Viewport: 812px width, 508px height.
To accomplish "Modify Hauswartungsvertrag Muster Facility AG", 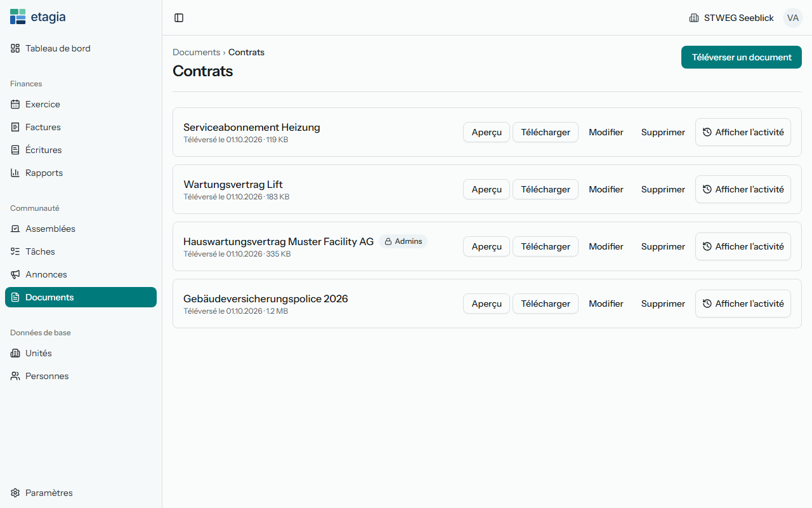I will pos(606,246).
